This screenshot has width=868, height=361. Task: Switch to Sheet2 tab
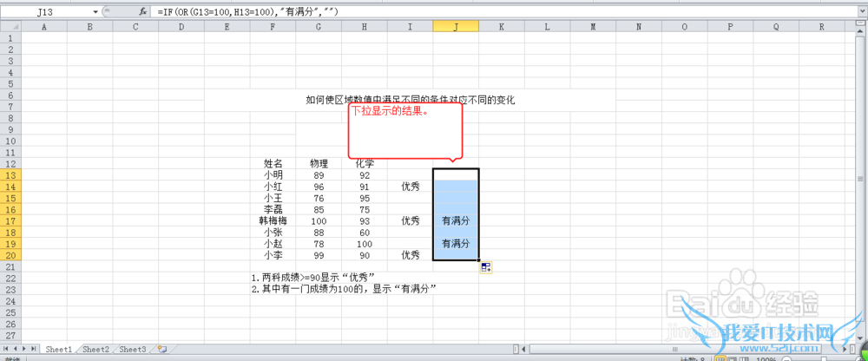pos(95,350)
